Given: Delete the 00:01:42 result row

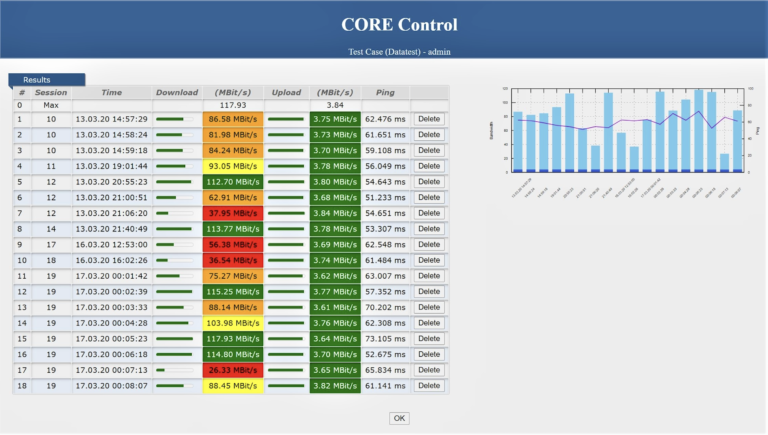Looking at the screenshot, I should [x=429, y=276].
